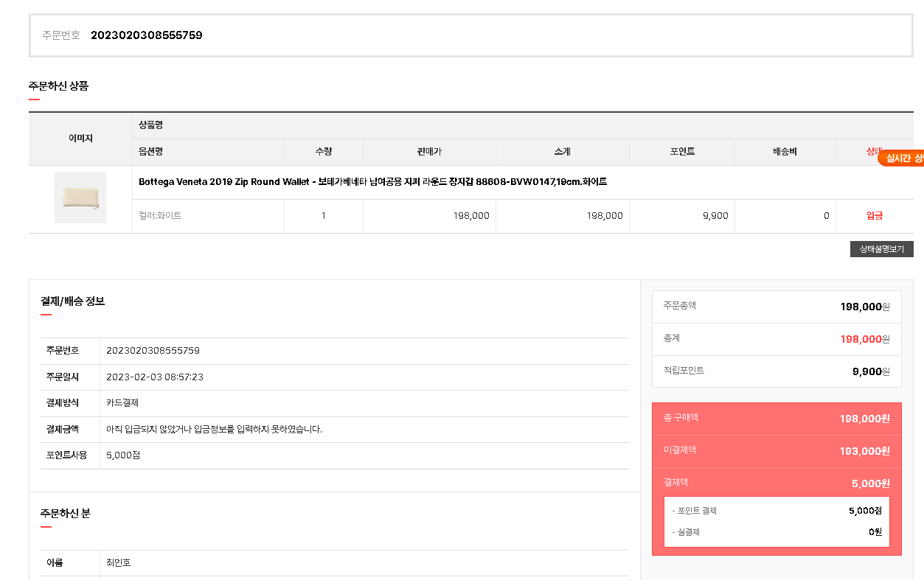Click the 실결제 0원 line
This screenshot has width=924, height=580.
tap(776, 532)
